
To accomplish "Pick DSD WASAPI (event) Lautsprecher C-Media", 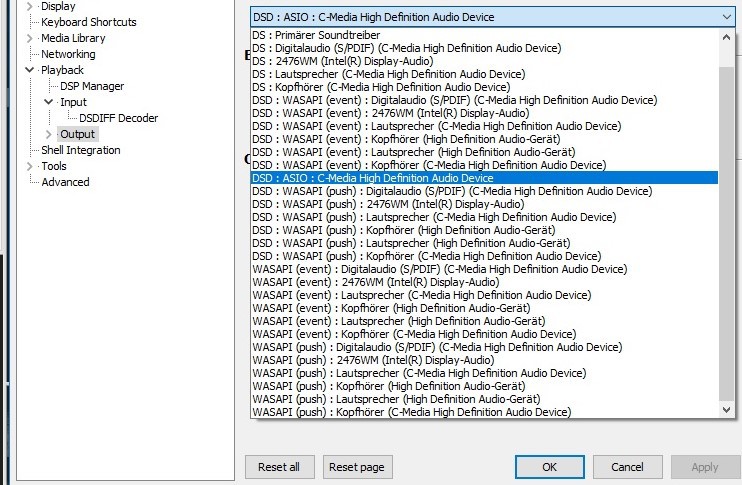I will [x=484, y=126].
